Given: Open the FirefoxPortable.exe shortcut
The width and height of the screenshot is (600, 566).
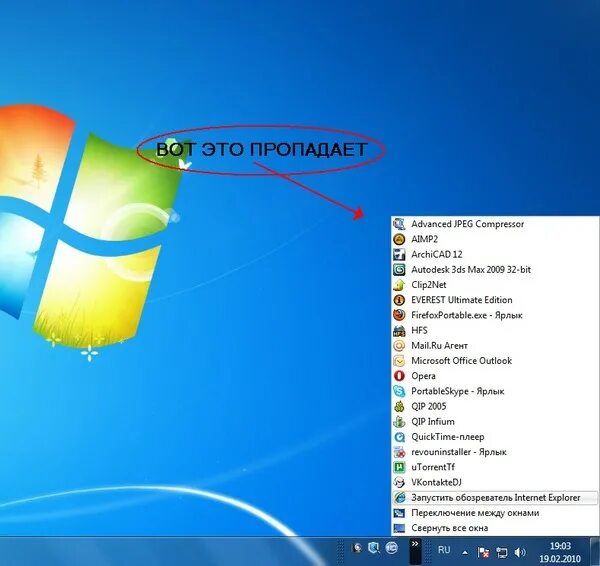Looking at the screenshot, I should pyautogui.click(x=495, y=315).
